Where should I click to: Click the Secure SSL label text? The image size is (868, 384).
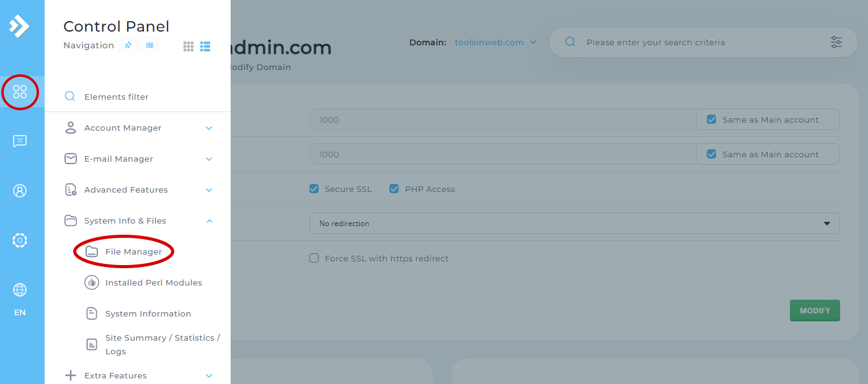point(348,189)
